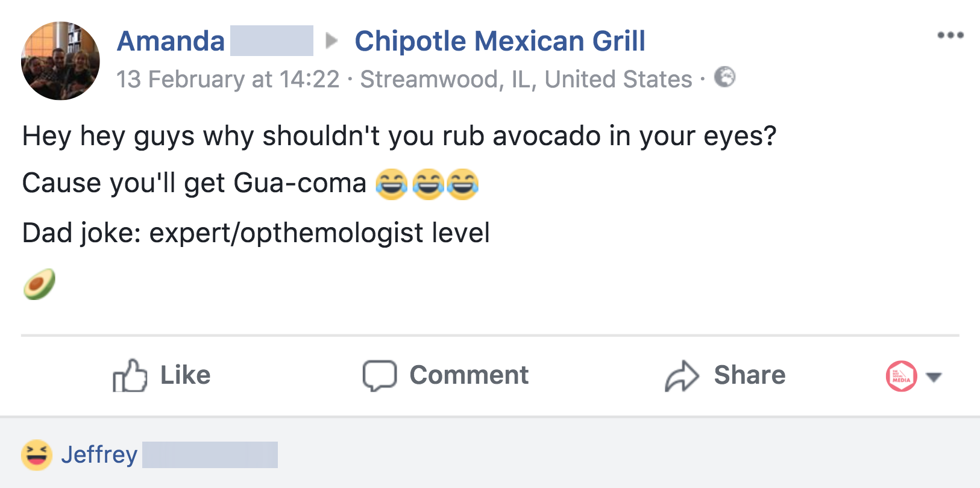The height and width of the screenshot is (488, 980).
Task: Click the avocado joke question text
Action: click(x=399, y=136)
